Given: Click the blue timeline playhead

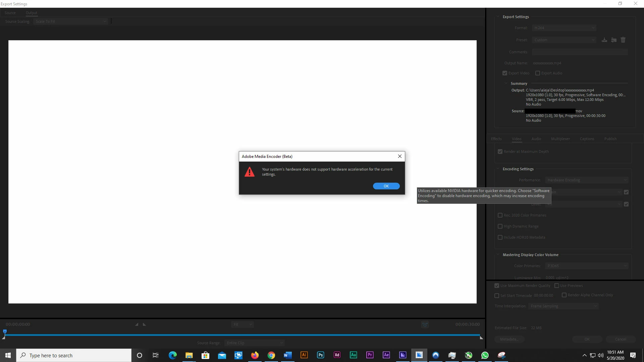Looking at the screenshot, I should click(5, 331).
